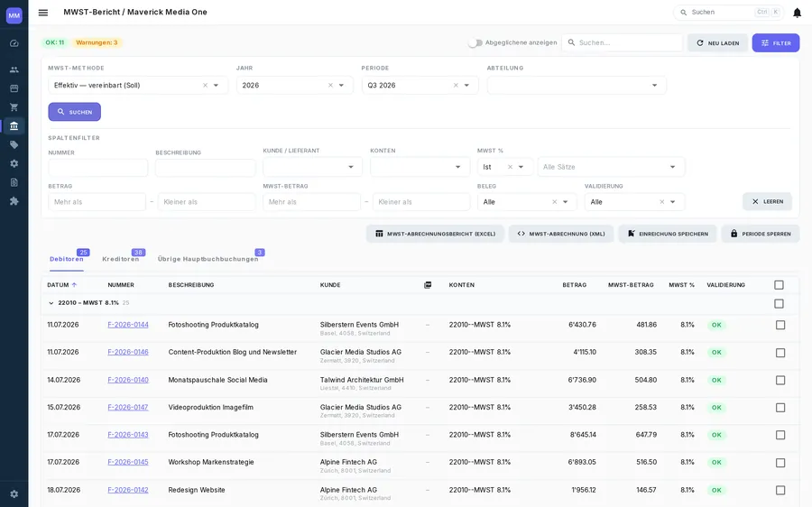Toggle 'Abgeglichene anzeigen' switch
Screen dimensions: 812x507
(475, 43)
